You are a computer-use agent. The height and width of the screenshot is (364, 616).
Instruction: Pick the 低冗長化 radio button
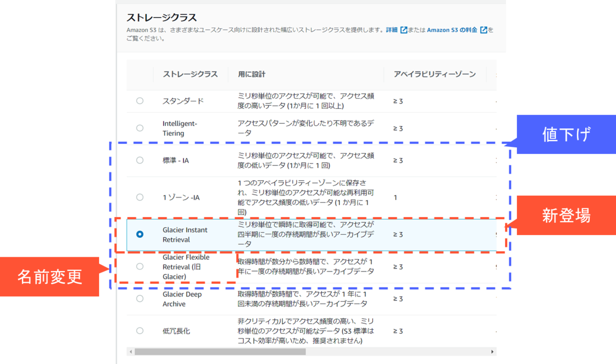point(140,331)
